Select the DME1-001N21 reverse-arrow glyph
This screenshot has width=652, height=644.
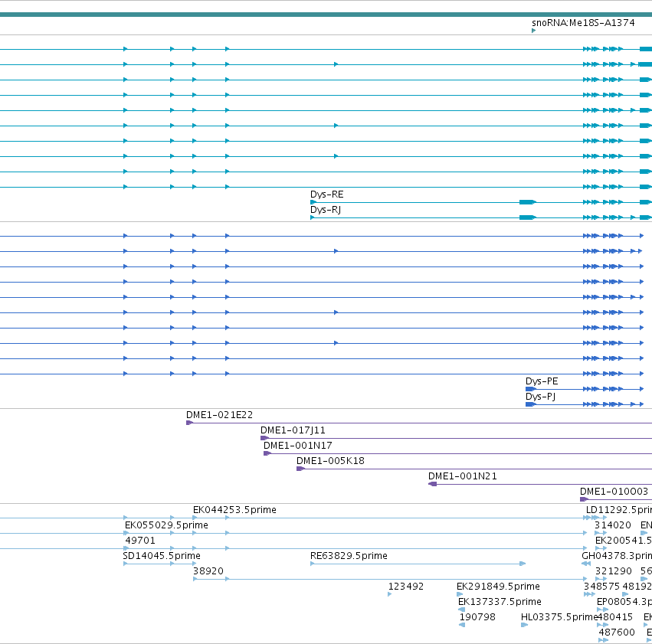coord(432,484)
